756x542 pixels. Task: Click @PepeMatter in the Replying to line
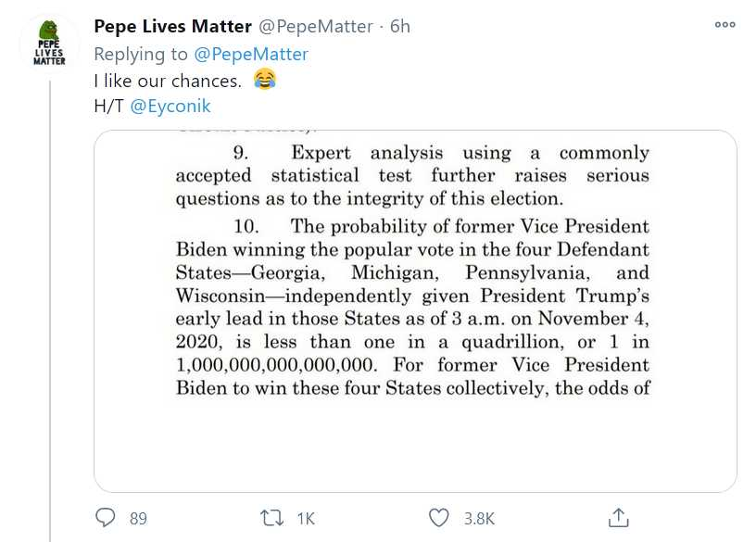251,54
